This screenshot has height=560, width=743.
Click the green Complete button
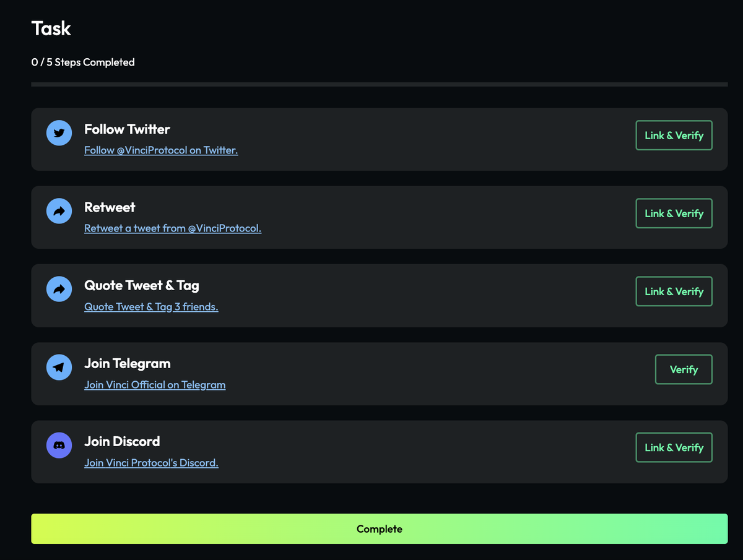tap(380, 529)
